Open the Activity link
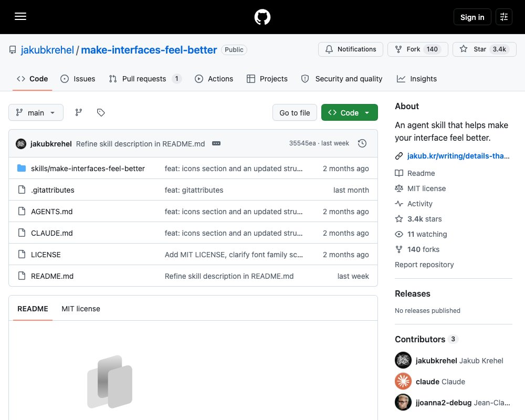Screen dimensions: 525x420 (419, 204)
